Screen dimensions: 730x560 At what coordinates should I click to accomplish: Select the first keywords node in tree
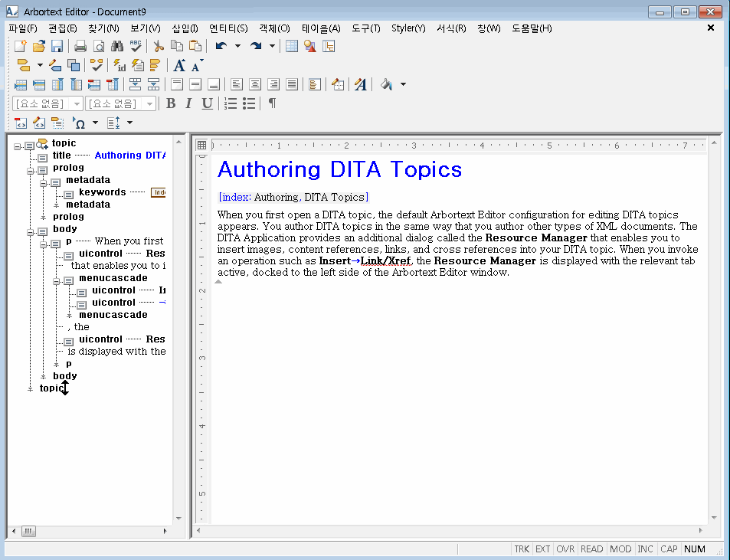click(102, 192)
